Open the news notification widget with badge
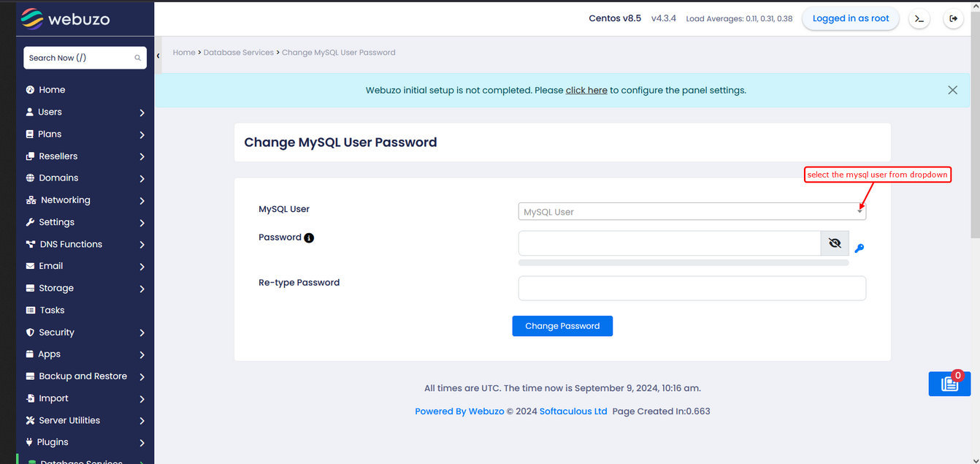 pos(949,384)
